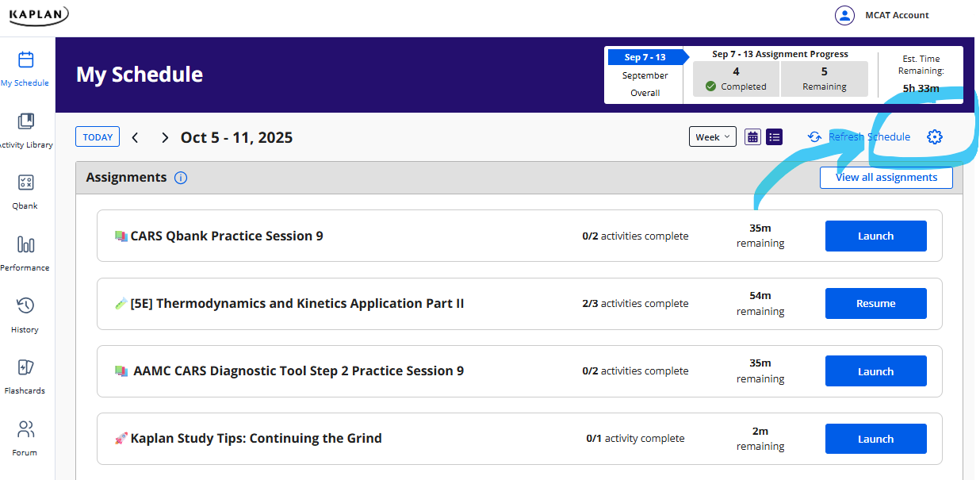Viewport: 980px width, 480px height.
Task: Click the Kaplan logo
Action: pyautogui.click(x=38, y=14)
